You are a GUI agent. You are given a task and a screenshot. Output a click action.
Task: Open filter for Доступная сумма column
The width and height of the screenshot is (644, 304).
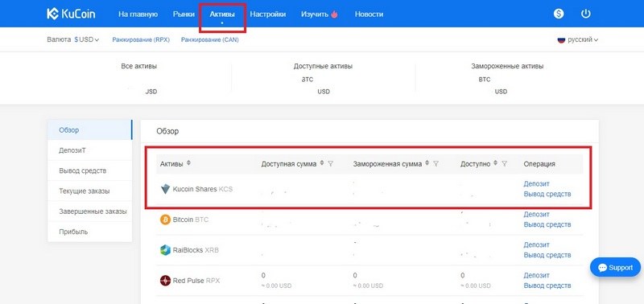coord(331,164)
